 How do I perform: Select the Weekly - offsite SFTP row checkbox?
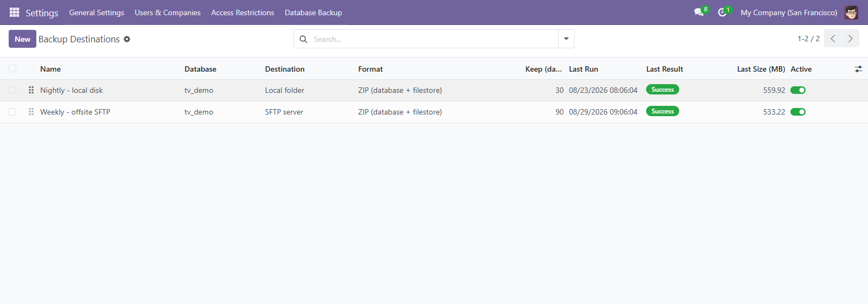point(12,112)
